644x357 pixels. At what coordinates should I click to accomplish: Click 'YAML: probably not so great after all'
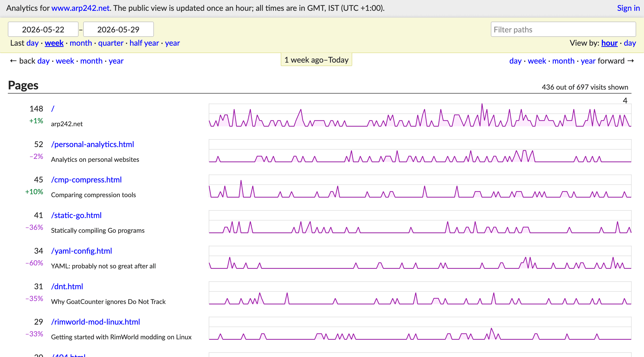[103, 266]
